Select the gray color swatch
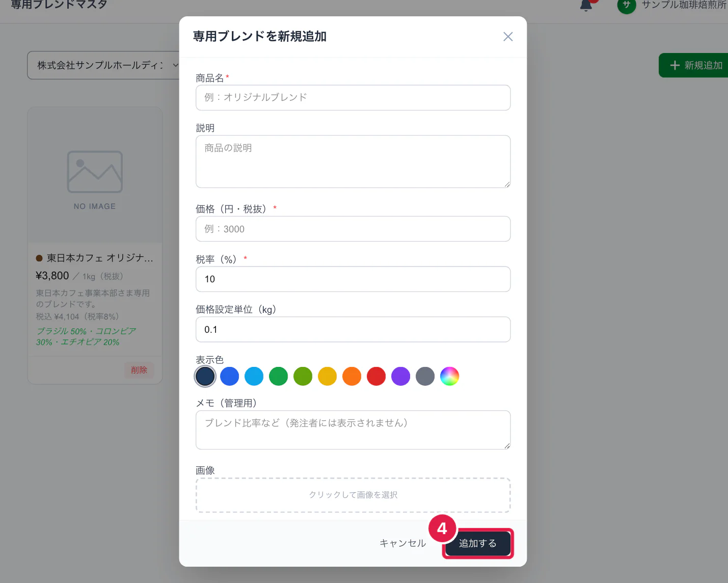This screenshot has height=583, width=728. 425,376
